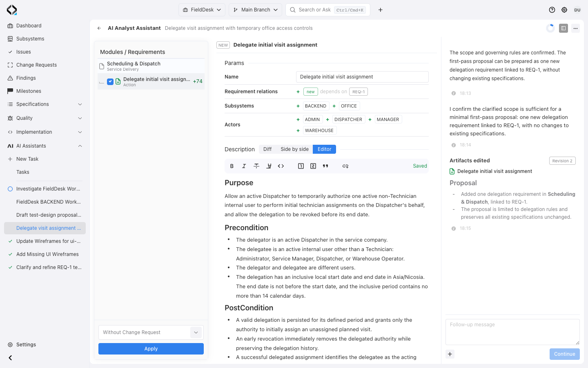588x368 pixels.
Task: Collapse the AI Assistants section in sidebar
Action: [45, 146]
